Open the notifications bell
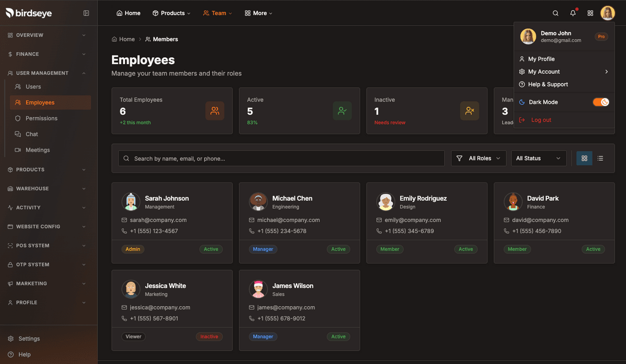626x364 pixels. [x=573, y=13]
